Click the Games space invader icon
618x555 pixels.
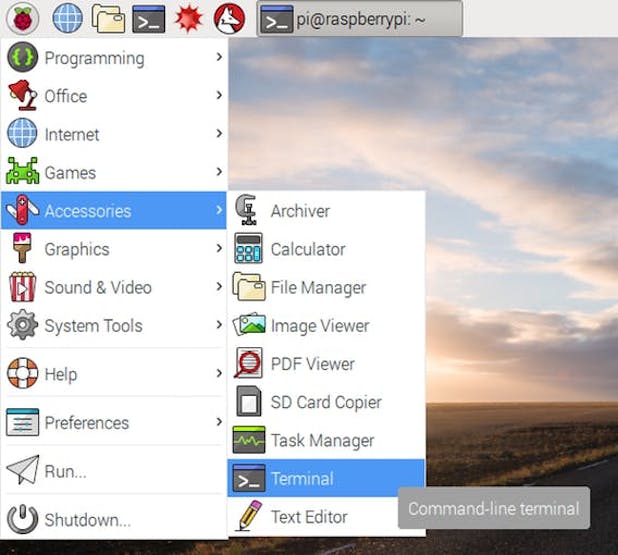point(22,171)
